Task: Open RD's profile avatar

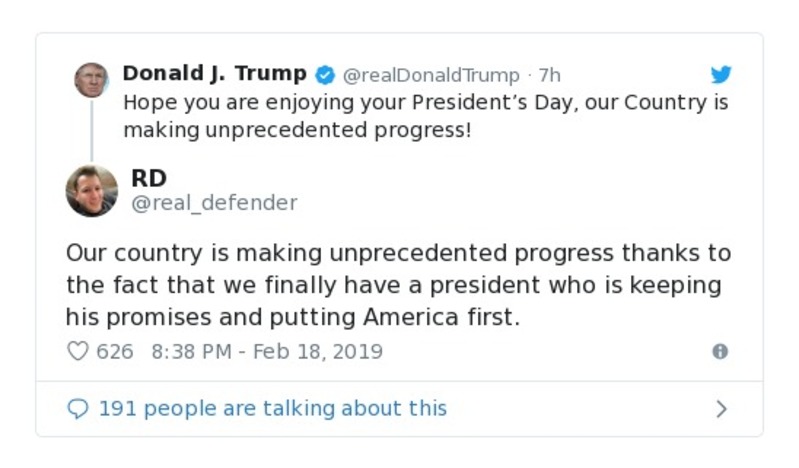Action: pos(92,191)
